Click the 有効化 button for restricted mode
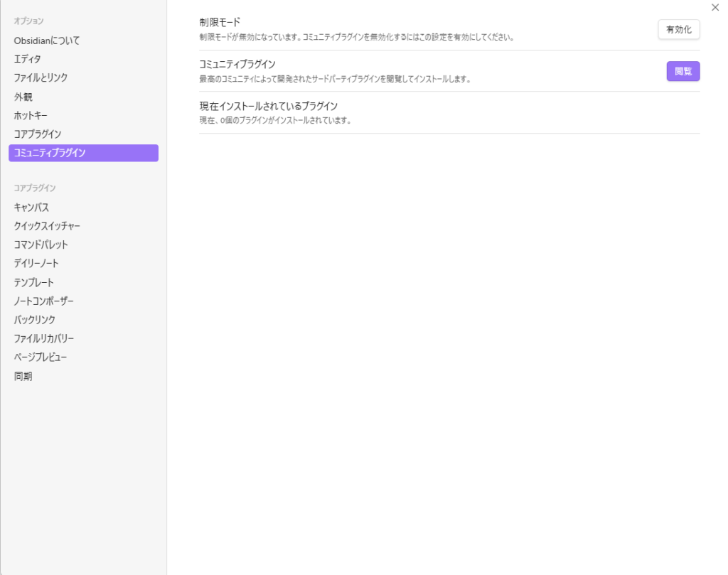This screenshot has width=728, height=575. coord(678,30)
